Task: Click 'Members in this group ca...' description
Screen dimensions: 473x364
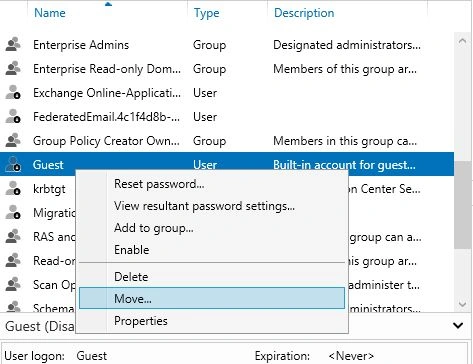Action: 345,141
